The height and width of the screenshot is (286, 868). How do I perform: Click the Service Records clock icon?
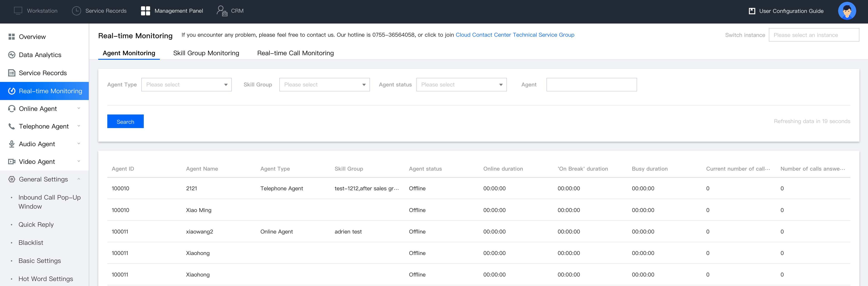[x=77, y=11]
